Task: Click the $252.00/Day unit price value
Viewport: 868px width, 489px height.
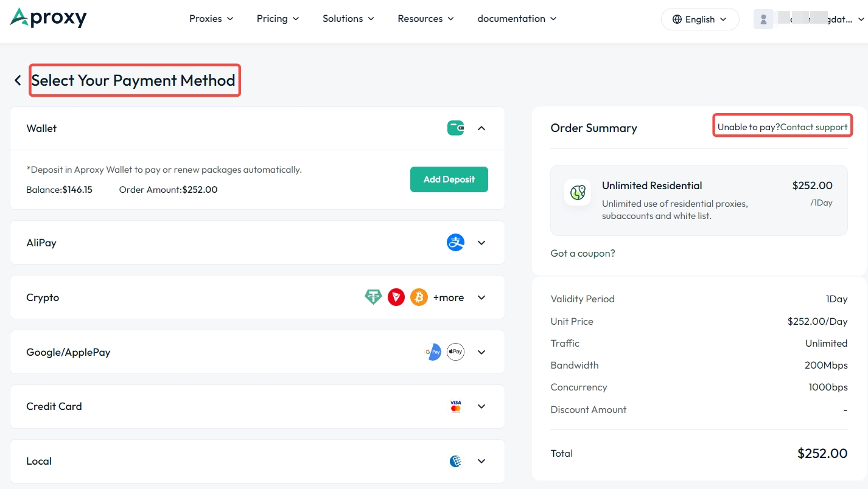Action: [817, 321]
